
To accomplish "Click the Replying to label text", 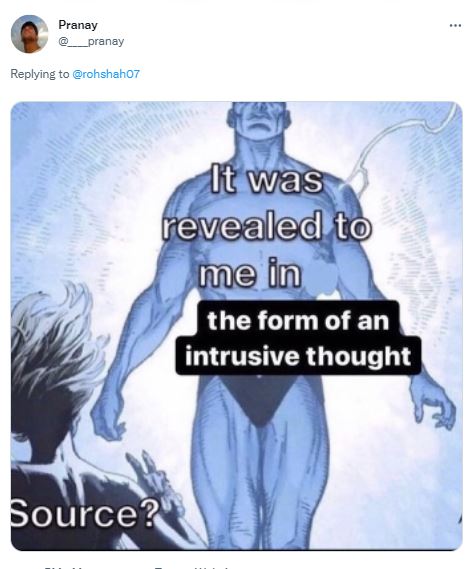I will (x=40, y=74).
